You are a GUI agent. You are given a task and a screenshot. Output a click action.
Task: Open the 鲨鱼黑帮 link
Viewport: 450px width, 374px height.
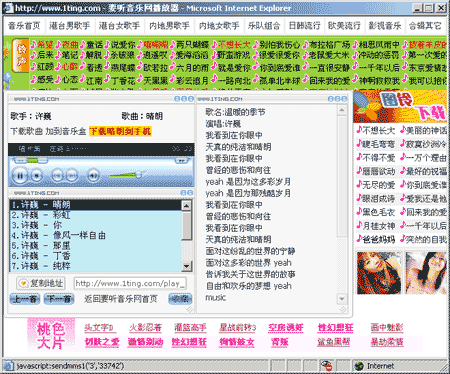(x=333, y=342)
